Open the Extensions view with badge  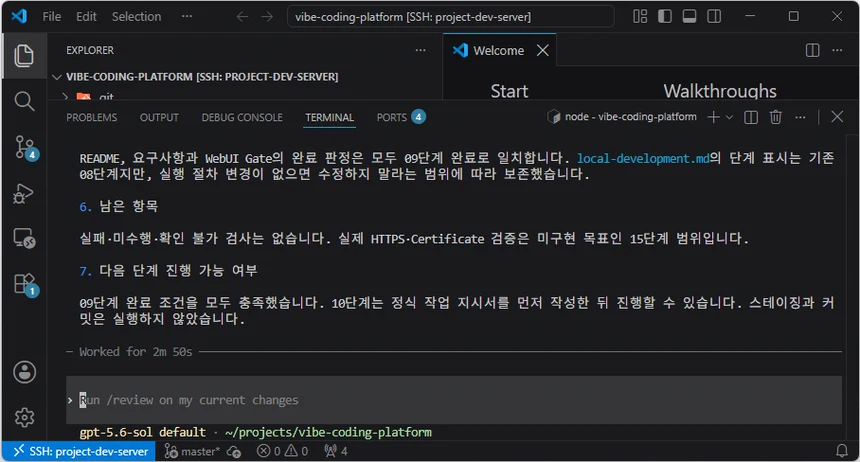25,285
